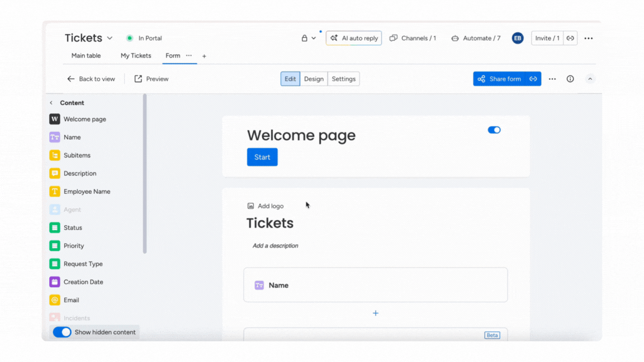The width and height of the screenshot is (644, 362).
Task: Collapse the Content panel with back chevron
Action: tap(51, 103)
